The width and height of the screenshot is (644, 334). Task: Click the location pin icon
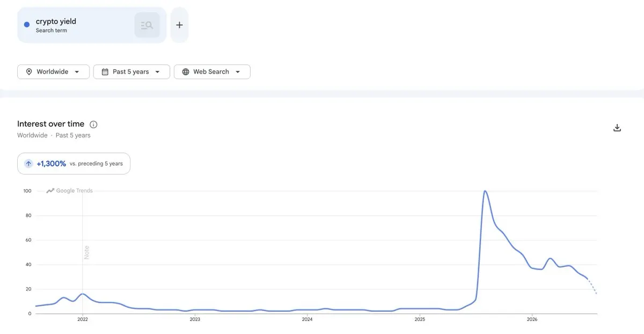[28, 72]
